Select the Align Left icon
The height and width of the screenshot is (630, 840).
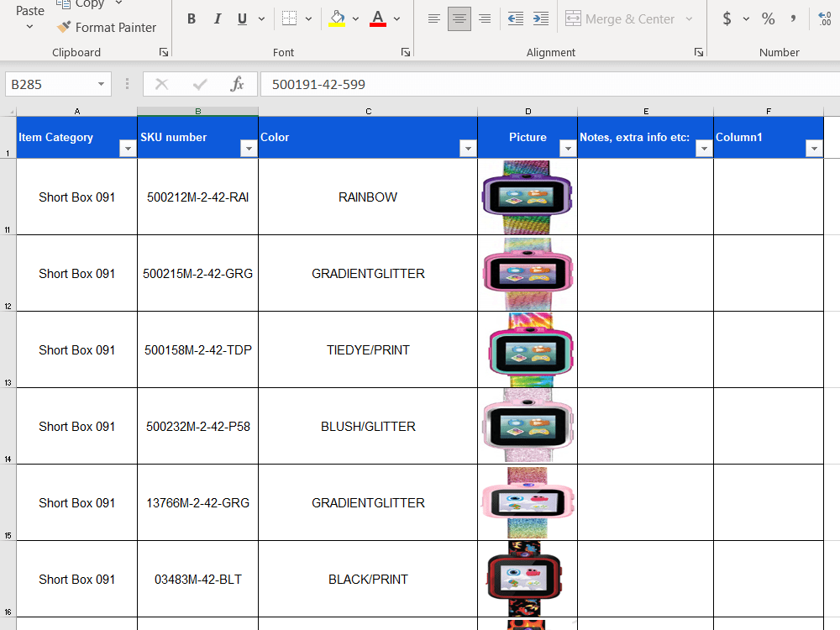pos(433,18)
